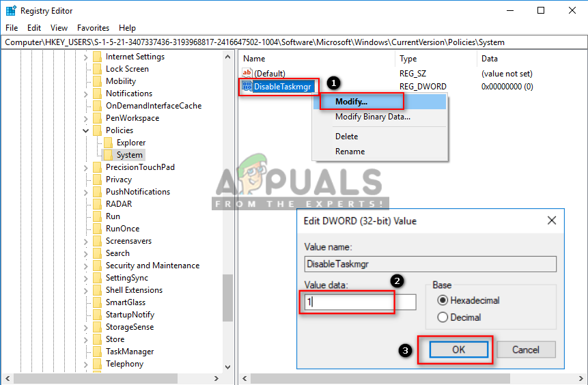Open the Favorites menu
Viewport: 588px width, 385px height.
pos(93,28)
